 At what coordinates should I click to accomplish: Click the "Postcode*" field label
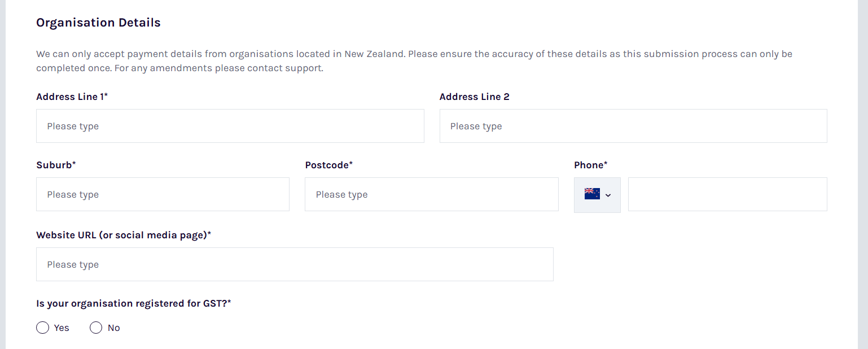click(329, 165)
